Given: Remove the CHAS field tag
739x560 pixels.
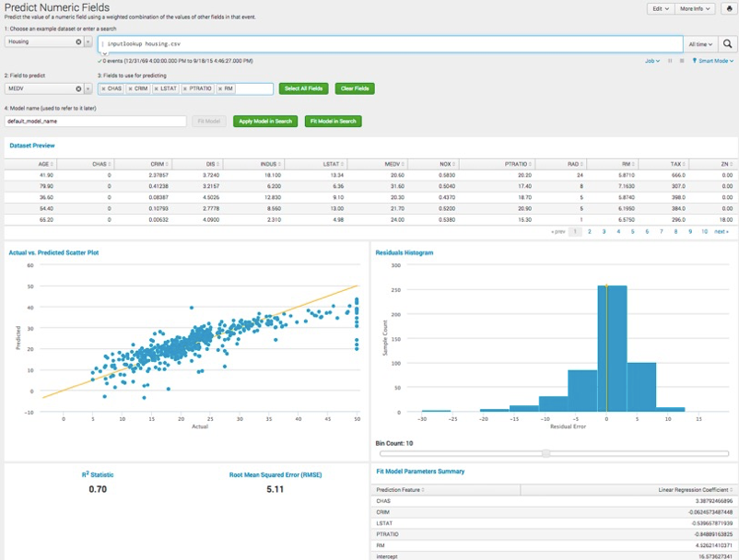Looking at the screenshot, I should (x=103, y=88).
